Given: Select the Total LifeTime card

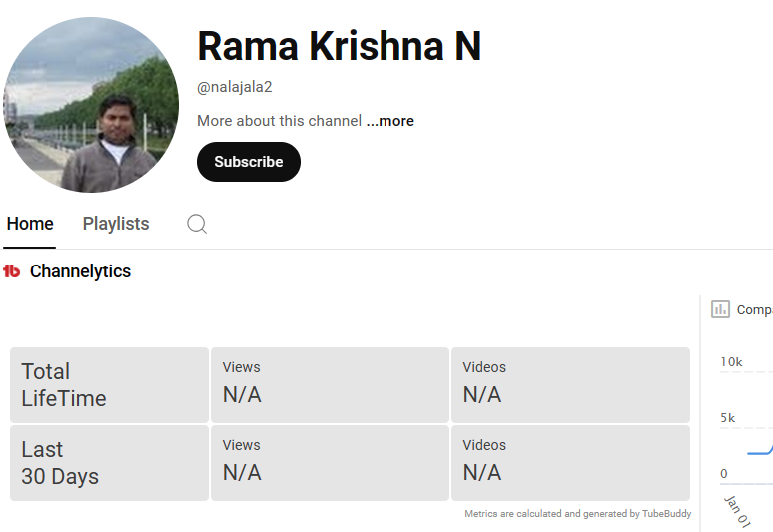Looking at the screenshot, I should (109, 385).
